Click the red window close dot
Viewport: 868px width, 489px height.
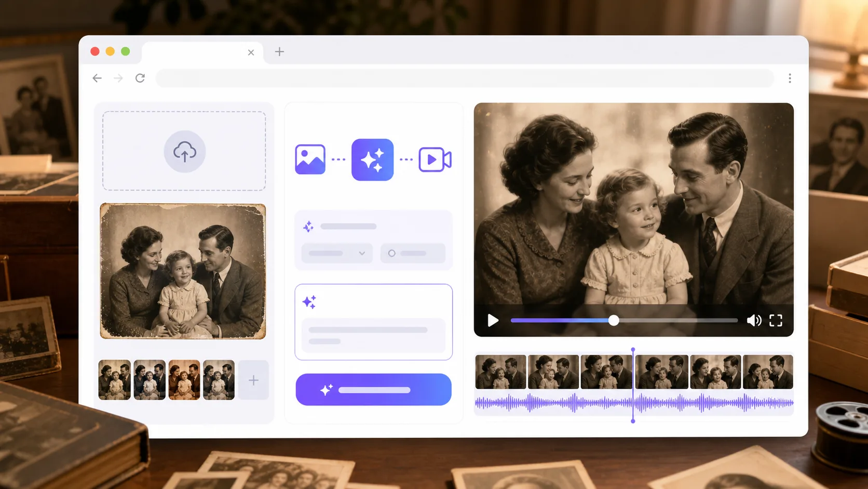pos(95,51)
